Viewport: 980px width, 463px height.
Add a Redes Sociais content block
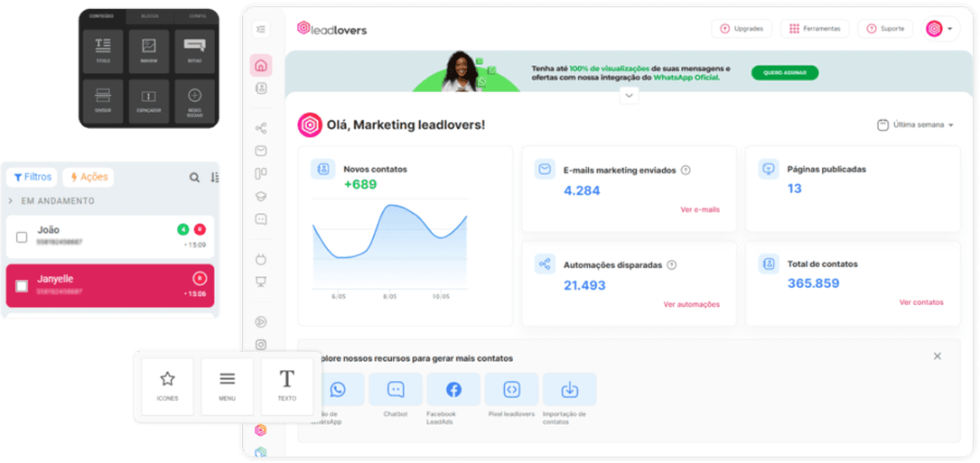click(x=194, y=100)
